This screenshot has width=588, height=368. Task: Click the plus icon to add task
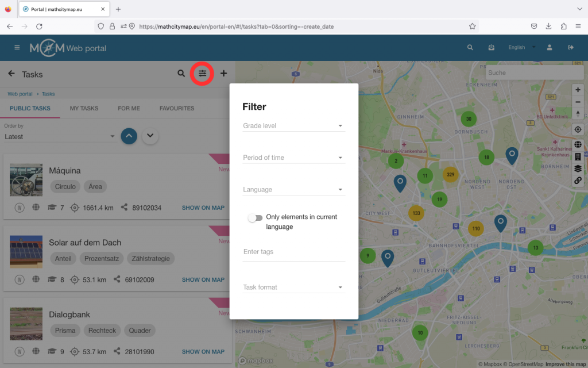click(x=223, y=74)
